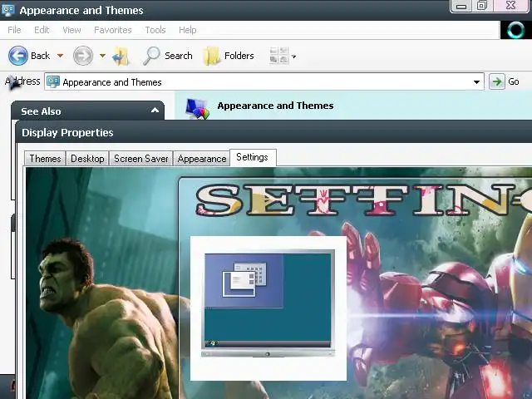The height and width of the screenshot is (399, 532).
Task: Open the Forward history dropdown arrow
Action: coord(102,56)
